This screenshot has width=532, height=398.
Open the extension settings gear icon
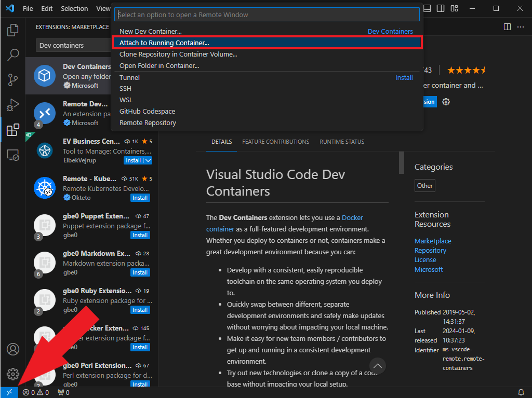446,102
